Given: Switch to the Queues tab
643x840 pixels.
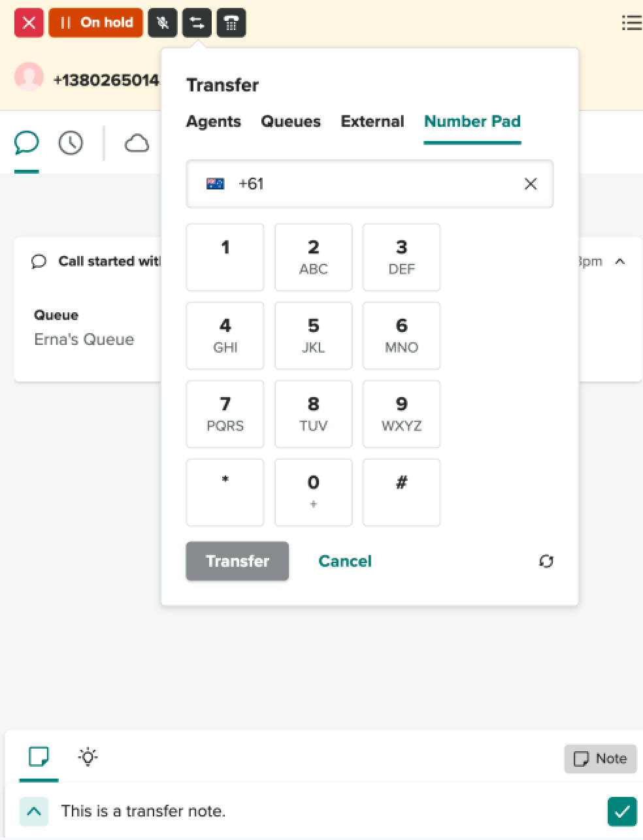Looking at the screenshot, I should coord(291,121).
